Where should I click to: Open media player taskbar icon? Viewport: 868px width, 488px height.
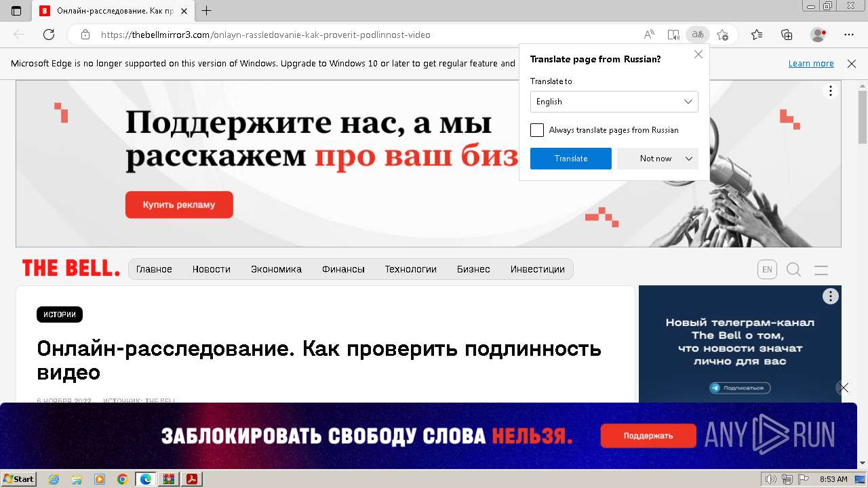(100, 479)
